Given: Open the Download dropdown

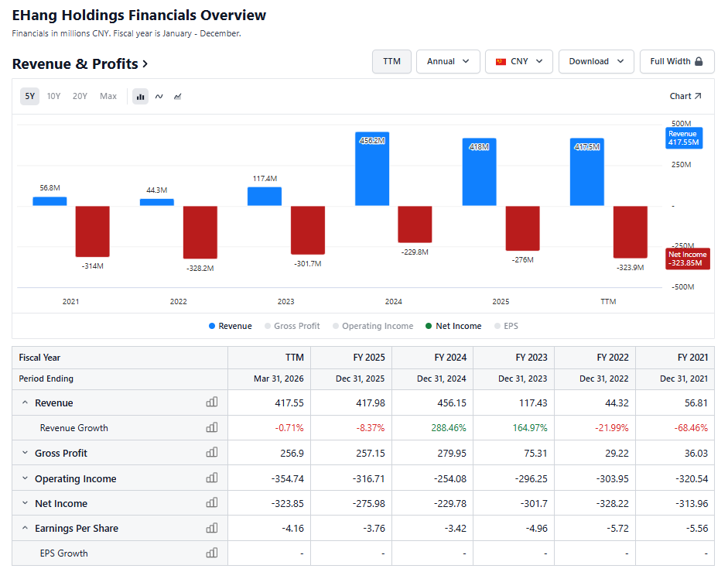Looking at the screenshot, I should pyautogui.click(x=596, y=61).
